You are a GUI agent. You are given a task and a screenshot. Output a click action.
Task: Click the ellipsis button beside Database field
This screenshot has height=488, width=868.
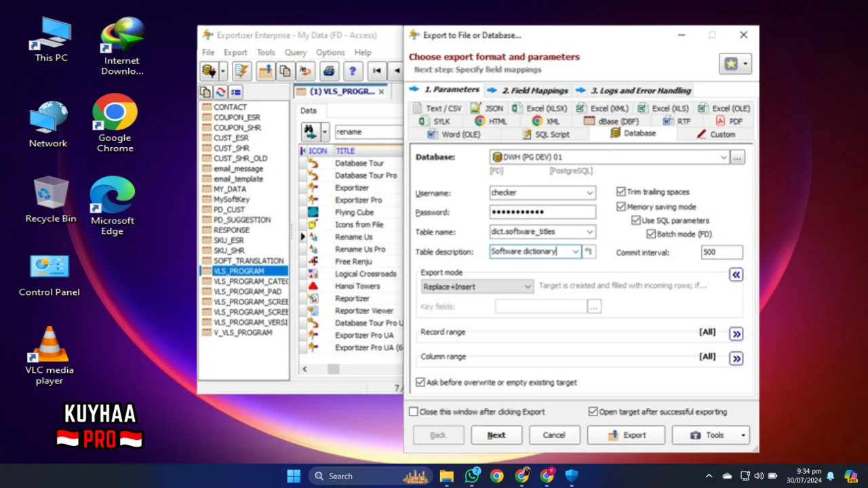pos(738,157)
